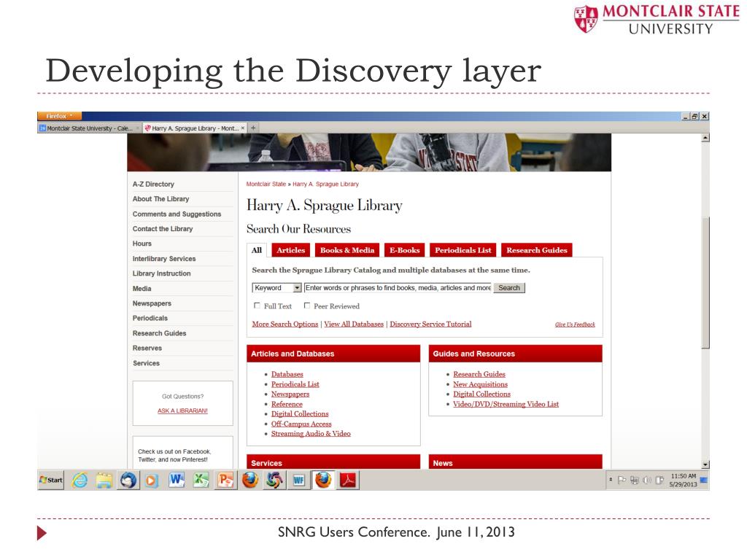Open Interlibrary Services in sidebar
Screen dimensions: 747x560
tap(164, 259)
